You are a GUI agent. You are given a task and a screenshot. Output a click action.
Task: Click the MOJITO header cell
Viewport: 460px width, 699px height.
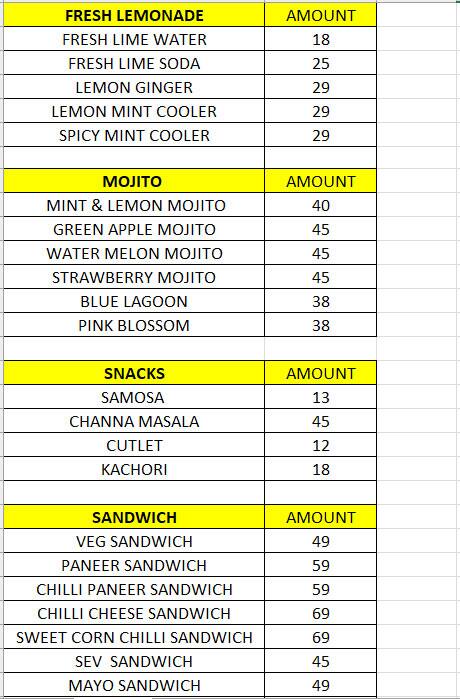coord(134,181)
